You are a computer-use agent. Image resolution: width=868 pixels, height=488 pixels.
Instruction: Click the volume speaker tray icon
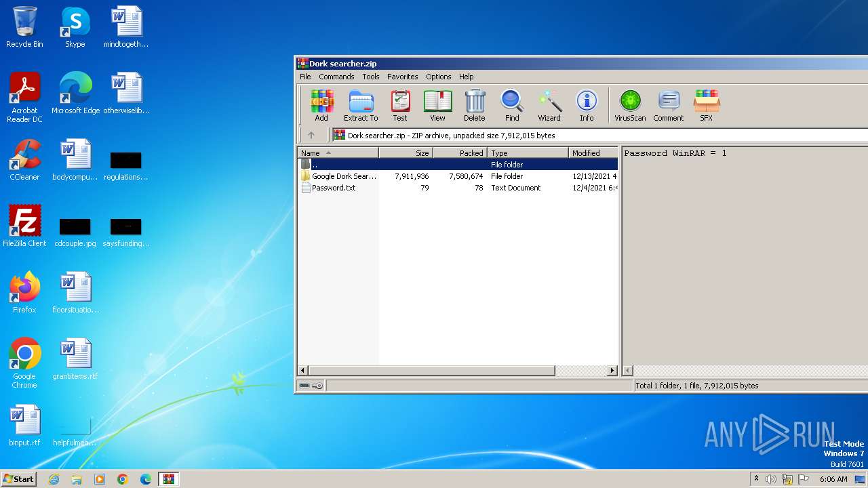(771, 479)
